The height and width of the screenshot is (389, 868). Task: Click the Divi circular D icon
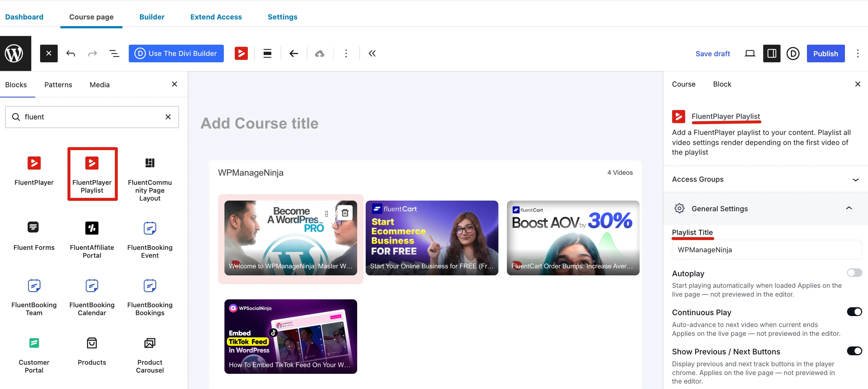coord(793,53)
